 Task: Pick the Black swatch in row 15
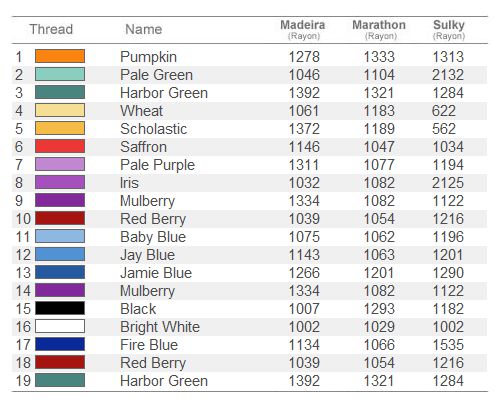[60, 308]
